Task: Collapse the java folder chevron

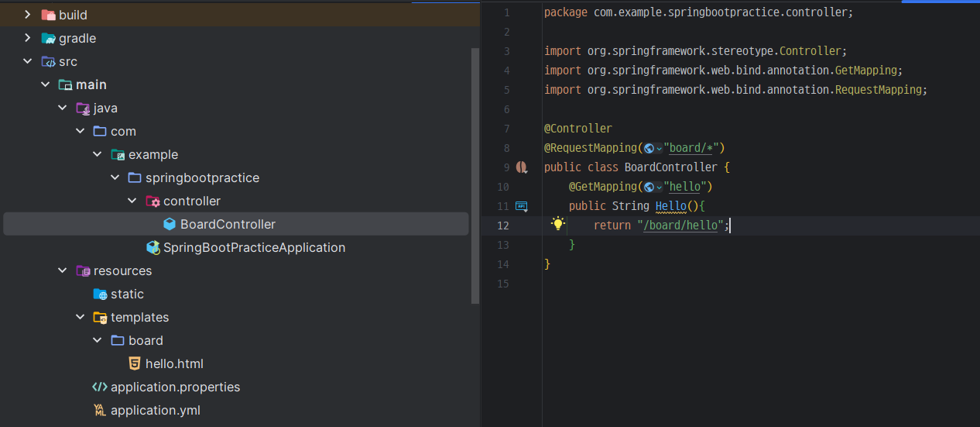Action: pos(63,108)
